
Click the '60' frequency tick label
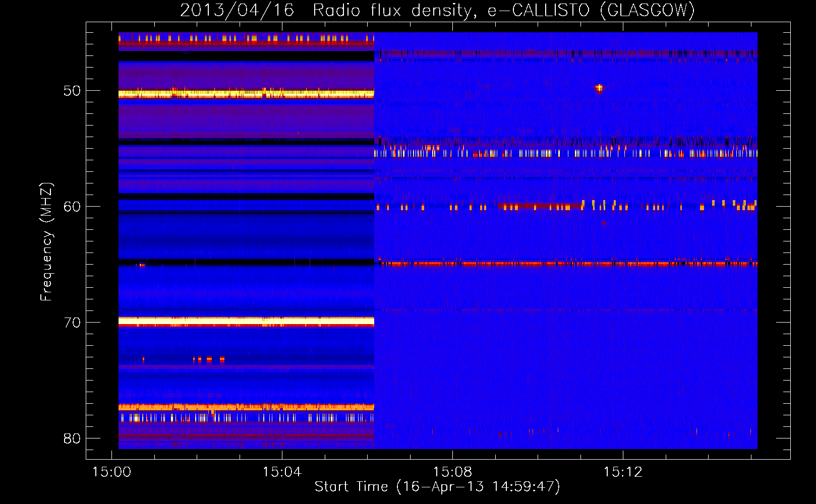pos(72,207)
